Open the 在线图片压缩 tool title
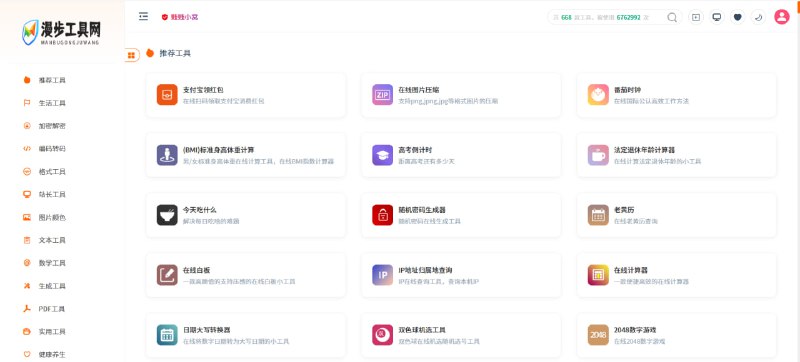This screenshot has height=362, width=800. [419, 90]
